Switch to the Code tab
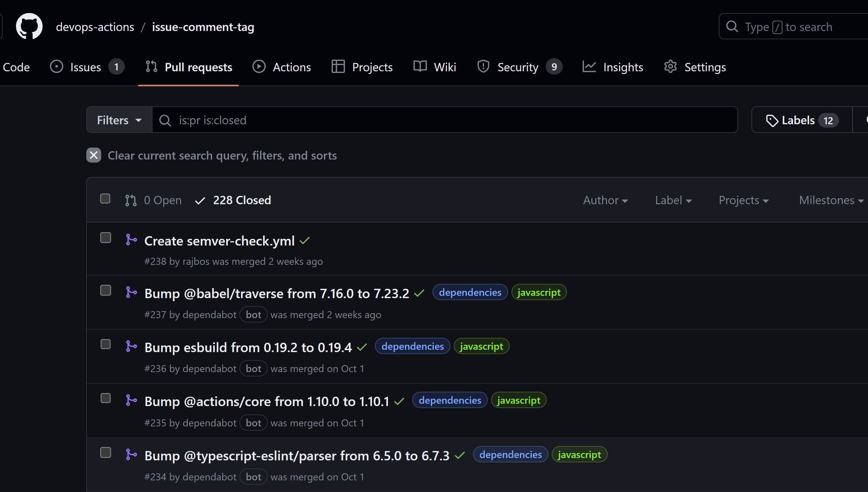This screenshot has width=868, height=492. click(16, 67)
